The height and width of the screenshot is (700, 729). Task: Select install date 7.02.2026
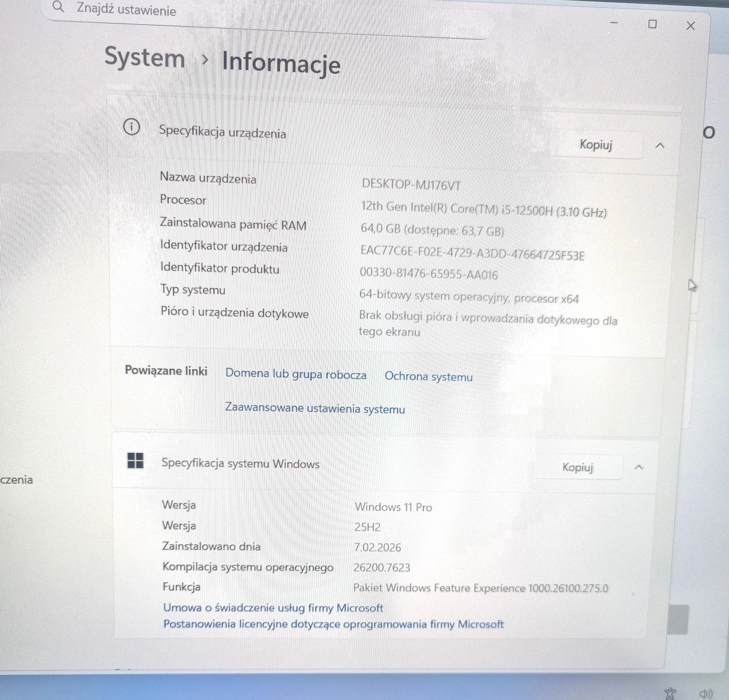(377, 547)
